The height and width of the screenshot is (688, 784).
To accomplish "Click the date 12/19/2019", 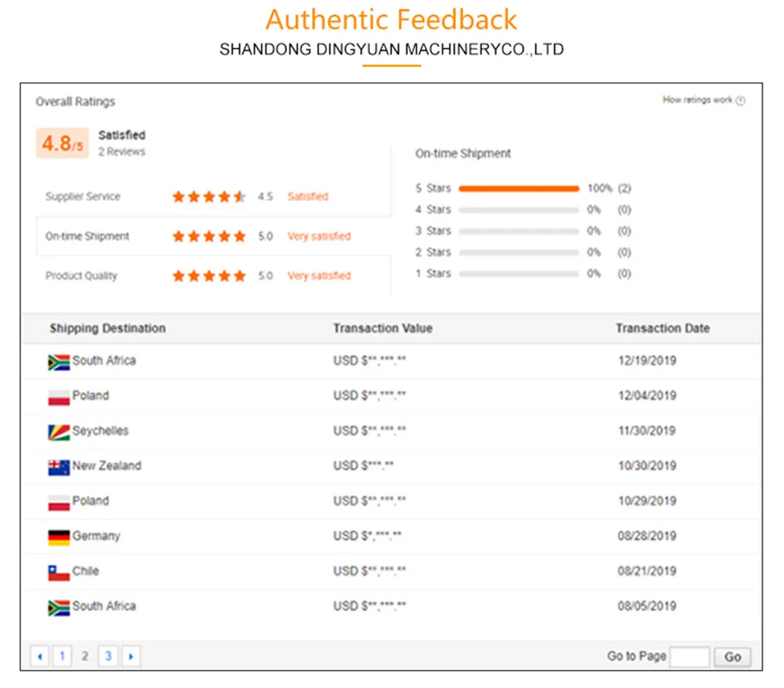I will pyautogui.click(x=647, y=361).
